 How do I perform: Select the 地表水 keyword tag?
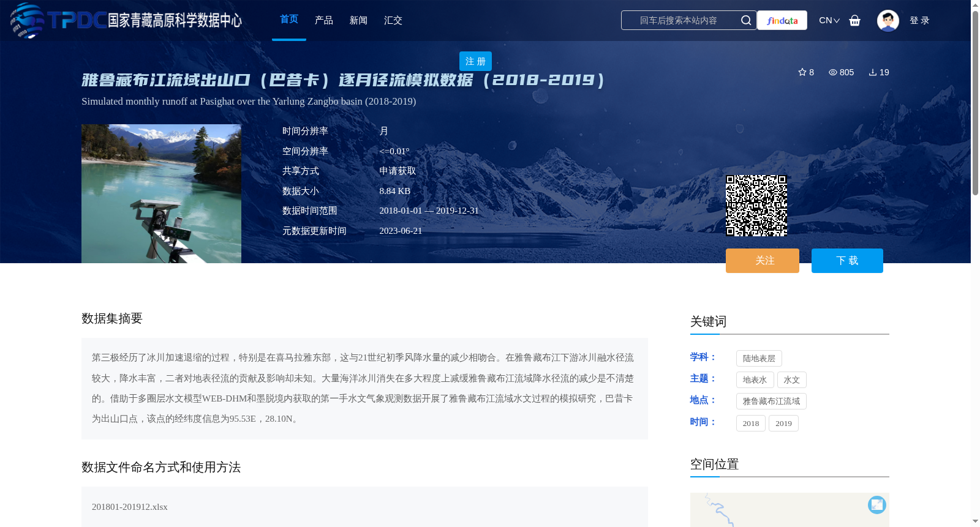point(755,380)
